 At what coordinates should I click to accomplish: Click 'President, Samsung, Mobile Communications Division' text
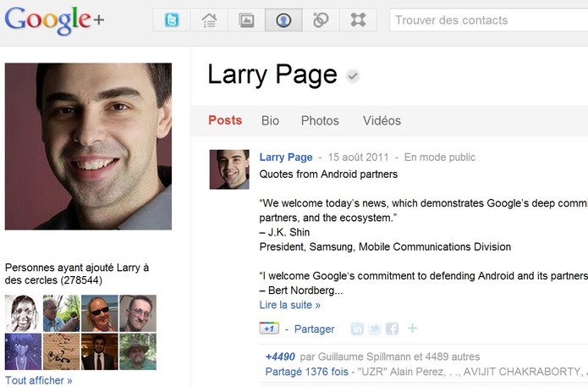(385, 246)
